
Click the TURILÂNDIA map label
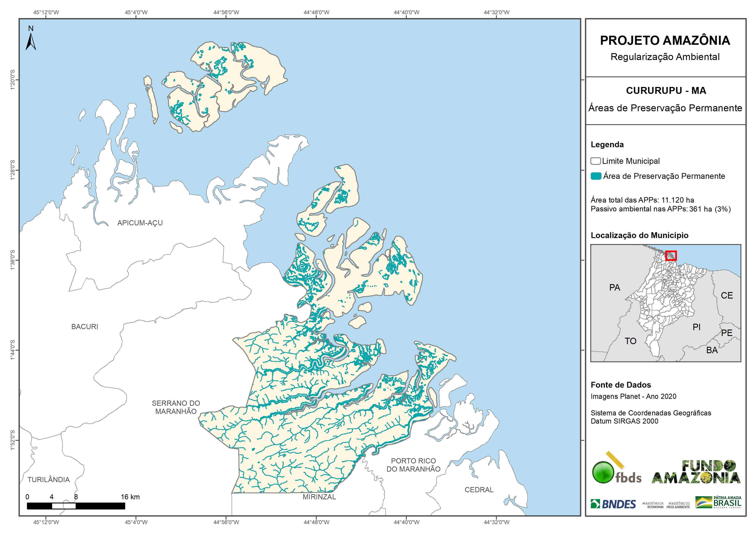[x=48, y=479]
